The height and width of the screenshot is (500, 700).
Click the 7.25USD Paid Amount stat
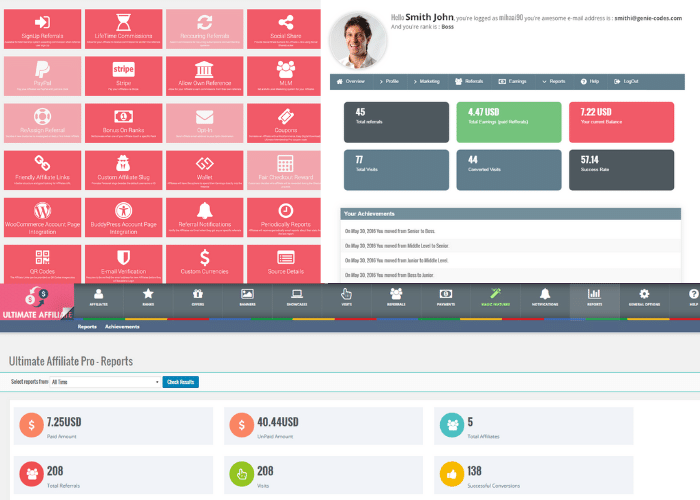click(x=113, y=426)
